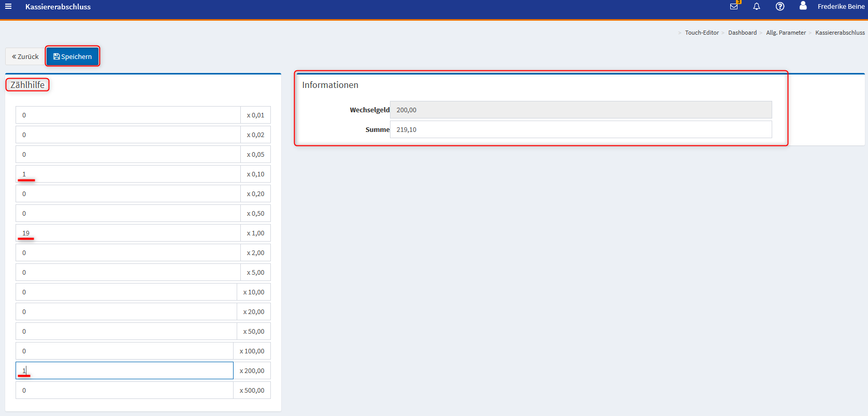
Task: Select the x 0,01 count field
Action: (127, 115)
